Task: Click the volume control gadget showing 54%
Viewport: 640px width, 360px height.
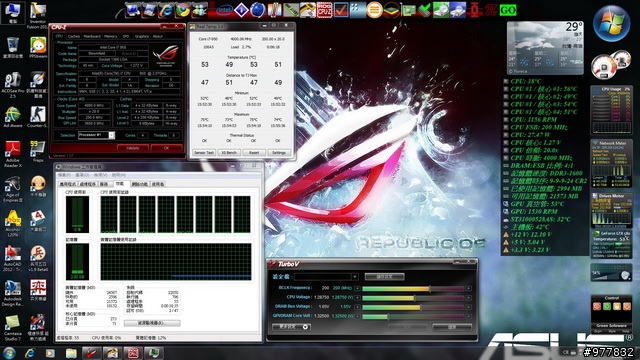Action: (611, 273)
